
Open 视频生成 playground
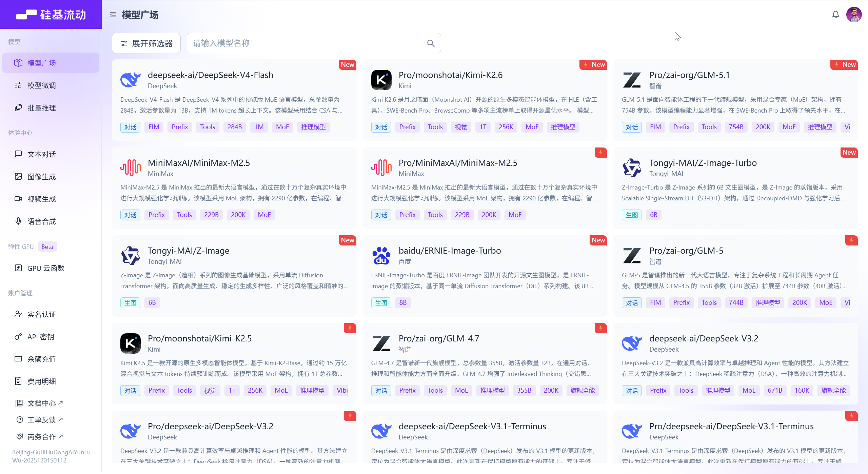pos(51,199)
